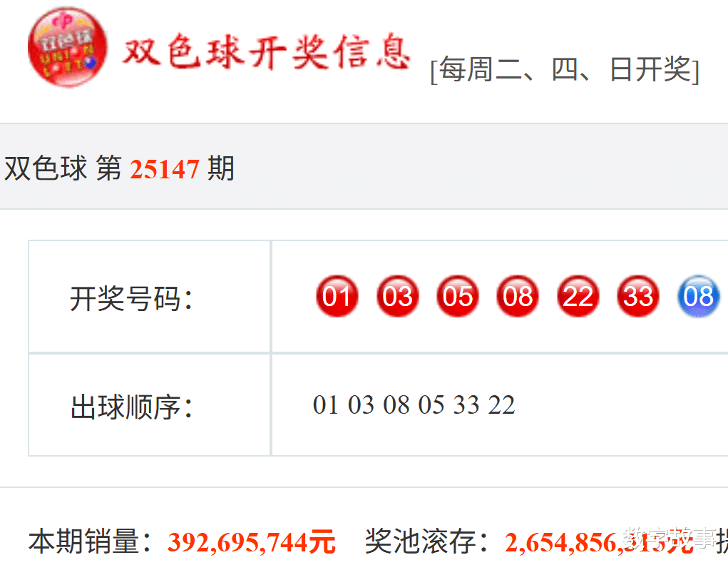
Task: Click the red ball numbered 08
Action: (518, 296)
